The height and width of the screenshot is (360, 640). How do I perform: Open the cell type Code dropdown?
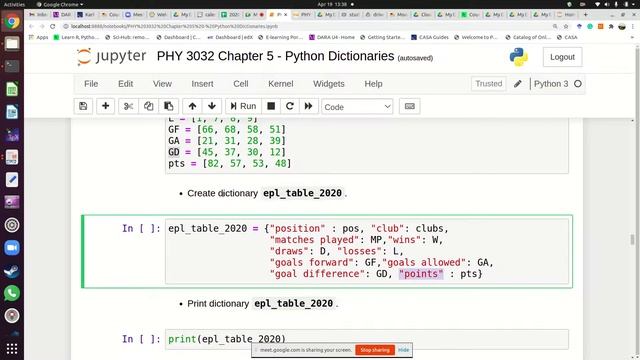[x=357, y=107]
